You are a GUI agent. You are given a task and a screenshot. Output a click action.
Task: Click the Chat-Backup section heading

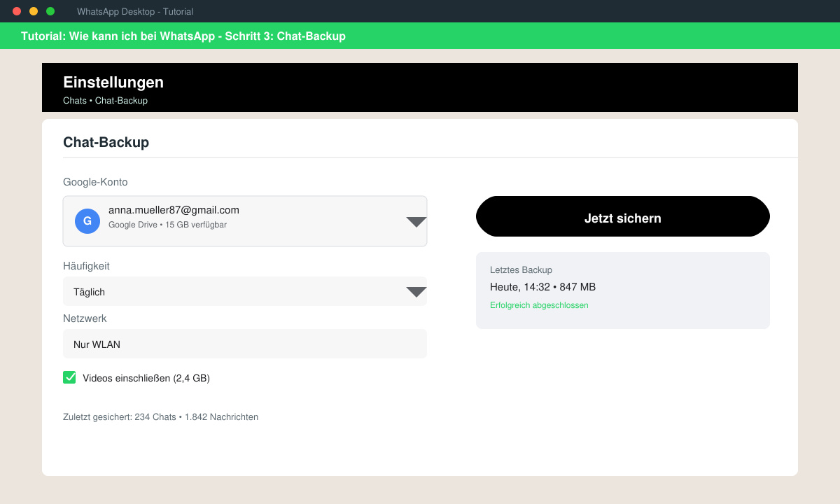coord(106,142)
